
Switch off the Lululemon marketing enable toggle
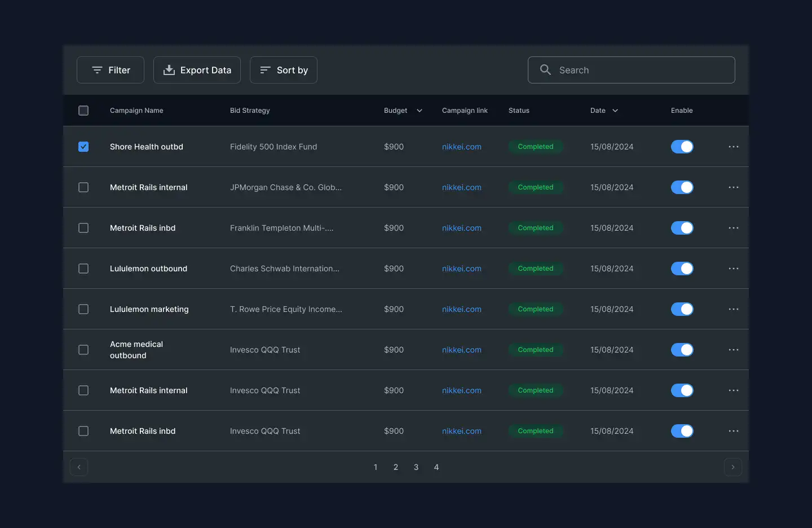point(682,309)
